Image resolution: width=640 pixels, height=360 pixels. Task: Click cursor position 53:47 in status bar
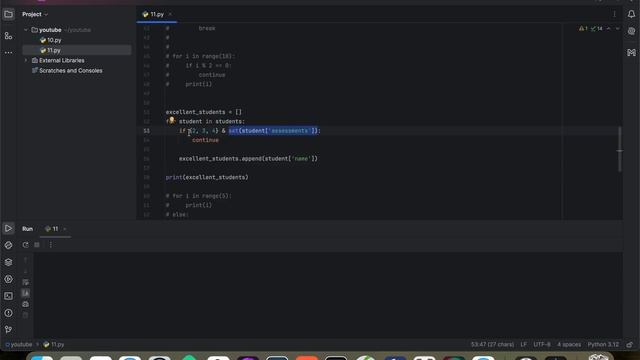click(492, 344)
